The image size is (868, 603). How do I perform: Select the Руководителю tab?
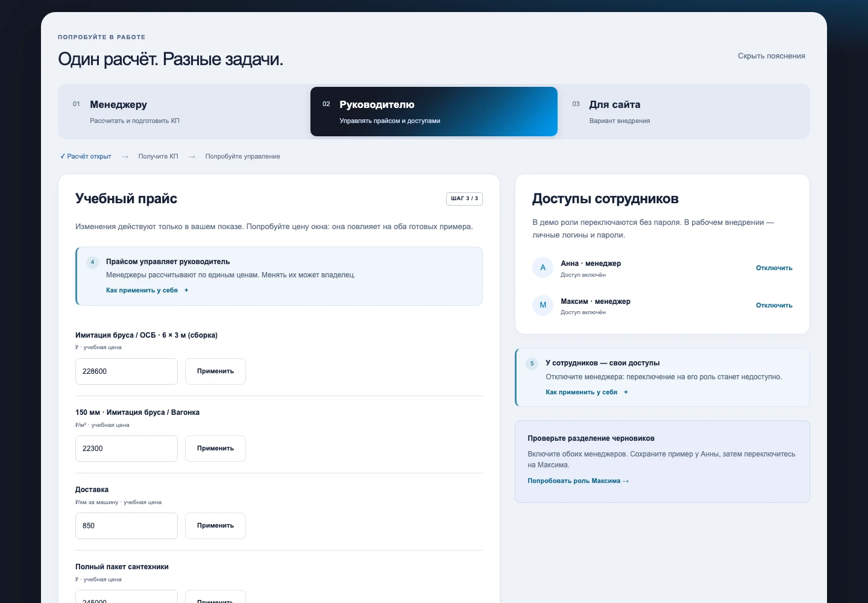[434, 112]
